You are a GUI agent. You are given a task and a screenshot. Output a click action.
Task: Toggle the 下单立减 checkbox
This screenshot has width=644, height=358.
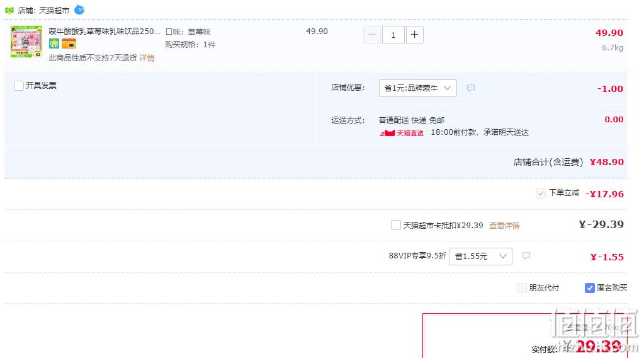click(541, 193)
